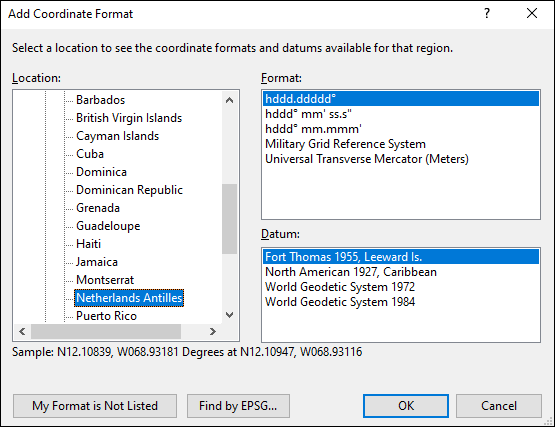Choose World Geodetic System 1984 datum

pyautogui.click(x=401, y=302)
